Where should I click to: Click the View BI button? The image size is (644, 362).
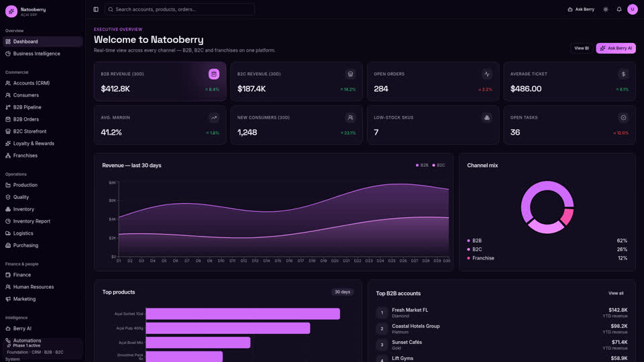[581, 48]
